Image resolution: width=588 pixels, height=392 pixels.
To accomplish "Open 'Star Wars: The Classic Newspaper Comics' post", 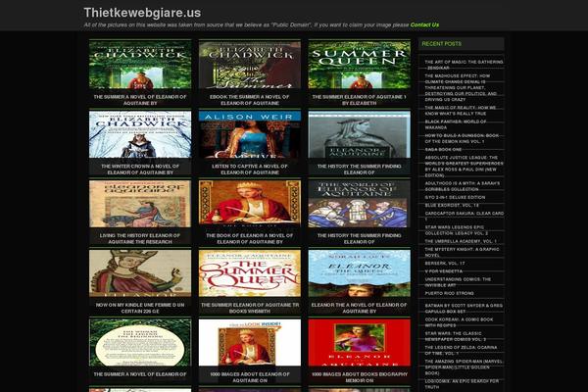I will 456,336.
